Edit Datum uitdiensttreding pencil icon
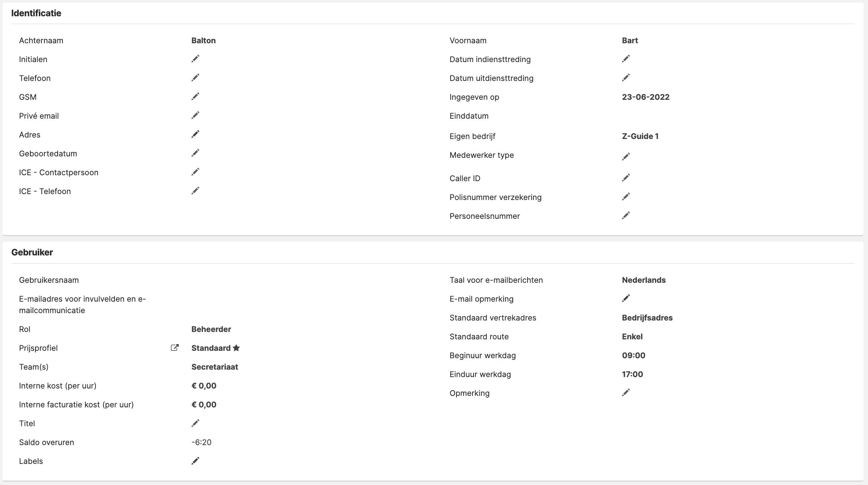 coord(626,78)
